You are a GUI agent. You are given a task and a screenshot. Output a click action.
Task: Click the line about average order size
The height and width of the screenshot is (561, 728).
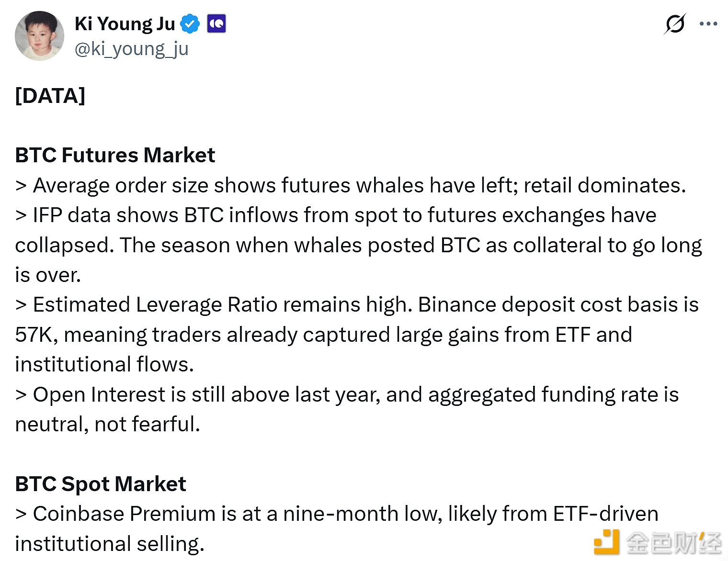coord(351,185)
